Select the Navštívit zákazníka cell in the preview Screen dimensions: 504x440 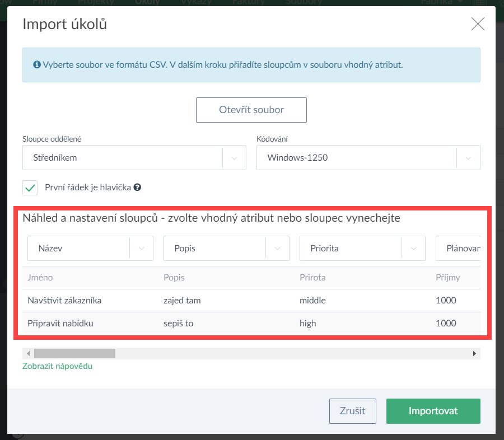(64, 301)
